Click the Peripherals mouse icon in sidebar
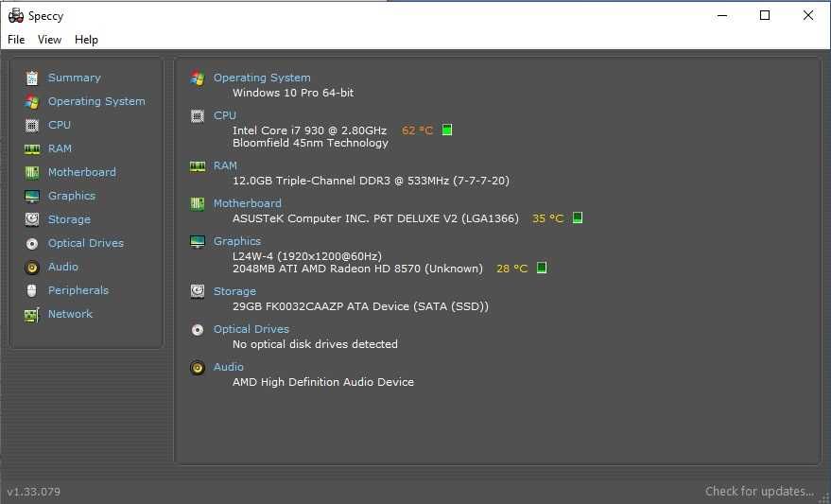 pos(32,290)
